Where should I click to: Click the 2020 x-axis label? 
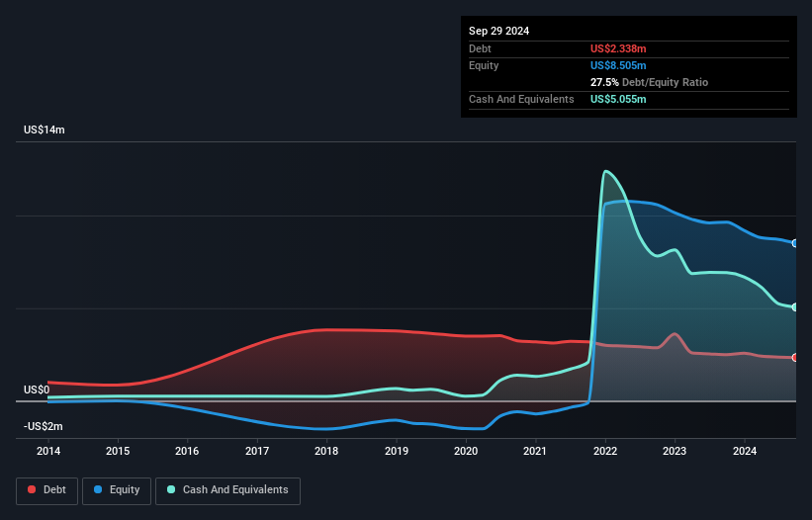466,451
